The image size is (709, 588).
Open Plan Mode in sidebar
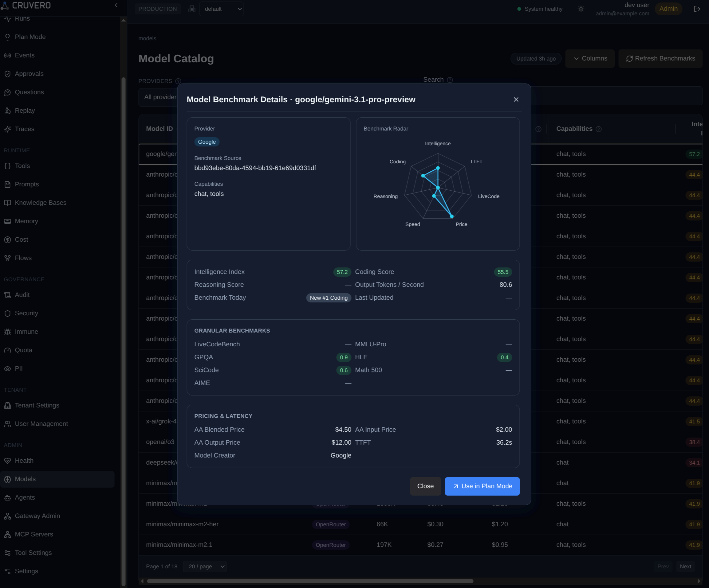pyautogui.click(x=30, y=37)
